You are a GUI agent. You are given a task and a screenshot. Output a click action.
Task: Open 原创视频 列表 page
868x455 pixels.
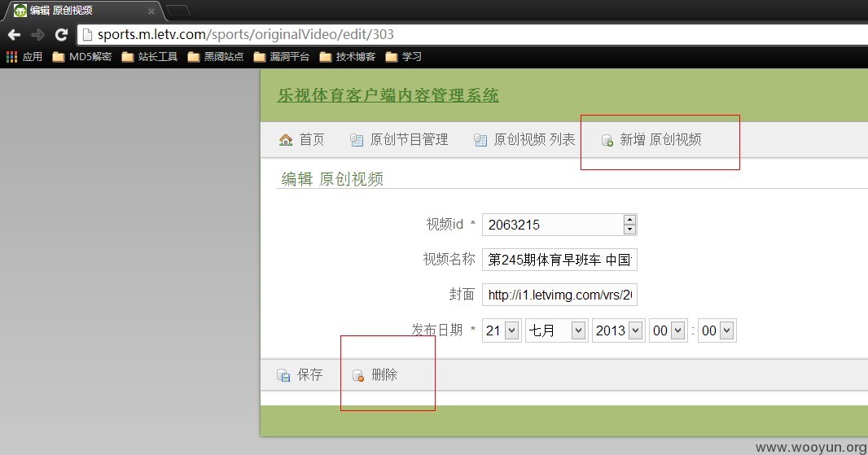coord(524,139)
